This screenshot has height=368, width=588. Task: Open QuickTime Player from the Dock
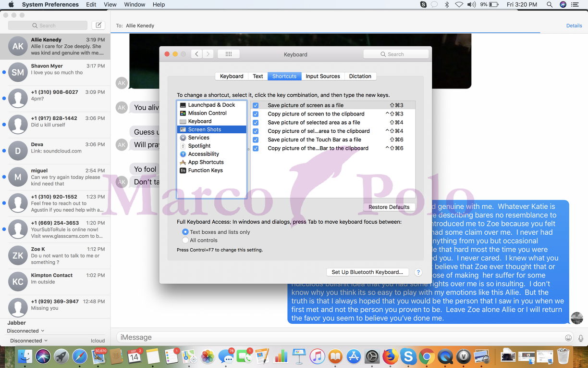pos(445,356)
